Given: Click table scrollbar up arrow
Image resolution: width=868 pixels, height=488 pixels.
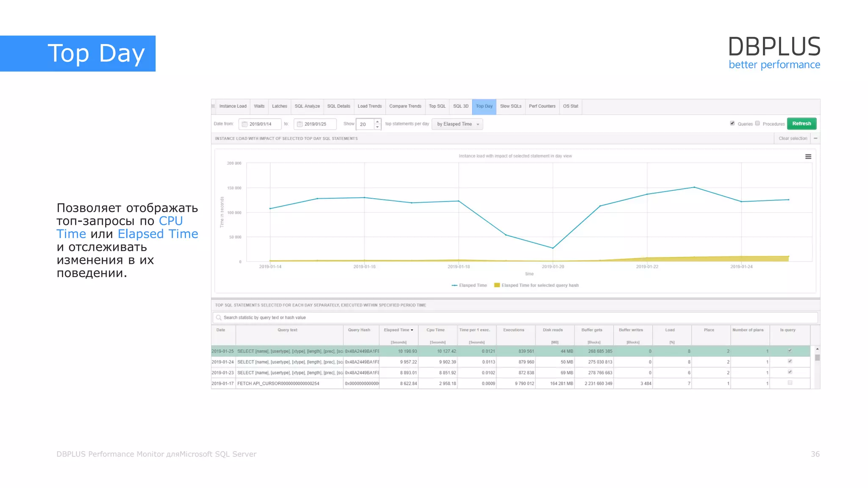Looking at the screenshot, I should [817, 349].
